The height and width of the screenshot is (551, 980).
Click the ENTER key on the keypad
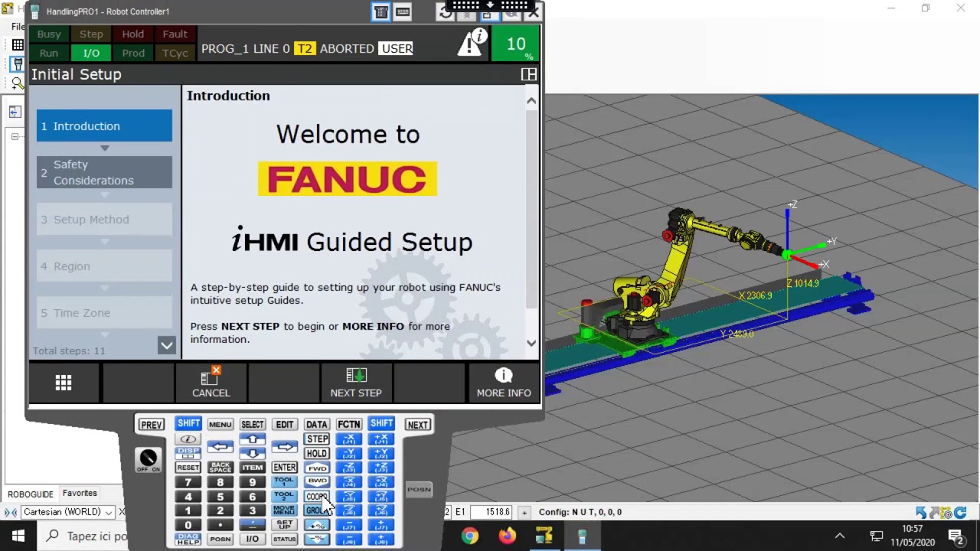click(284, 468)
